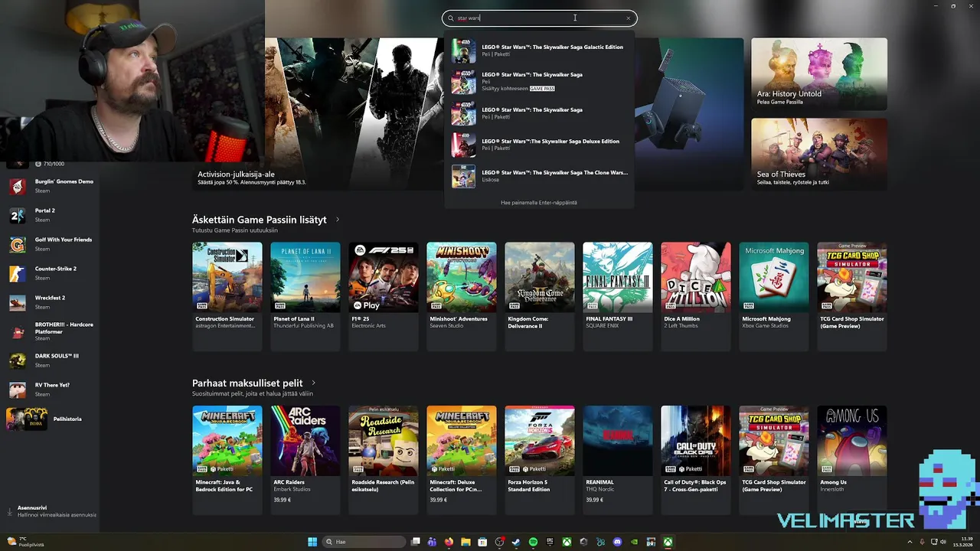Viewport: 980px width, 551px height.
Task: Open the Kingdom Come: Deliverance II card
Action: tap(540, 296)
